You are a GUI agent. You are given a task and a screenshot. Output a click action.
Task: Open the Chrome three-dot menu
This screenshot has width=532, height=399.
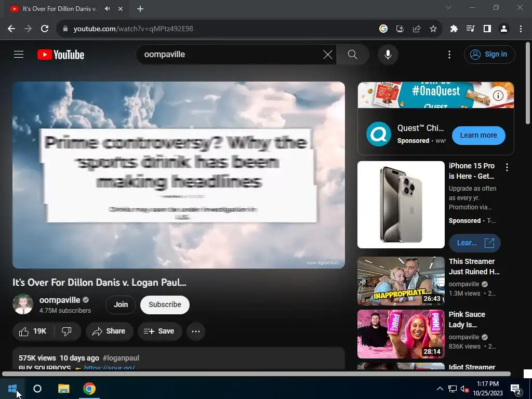[521, 29]
